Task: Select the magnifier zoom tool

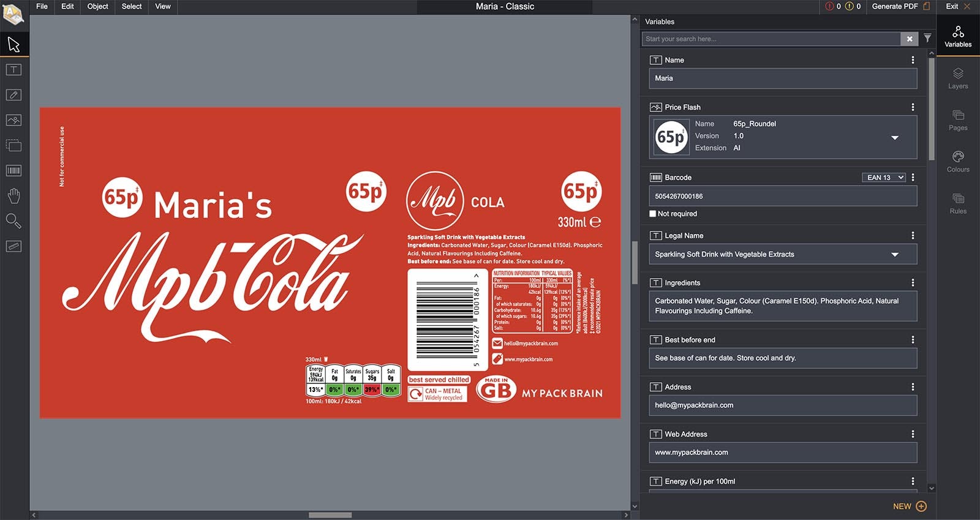Action: 13,220
